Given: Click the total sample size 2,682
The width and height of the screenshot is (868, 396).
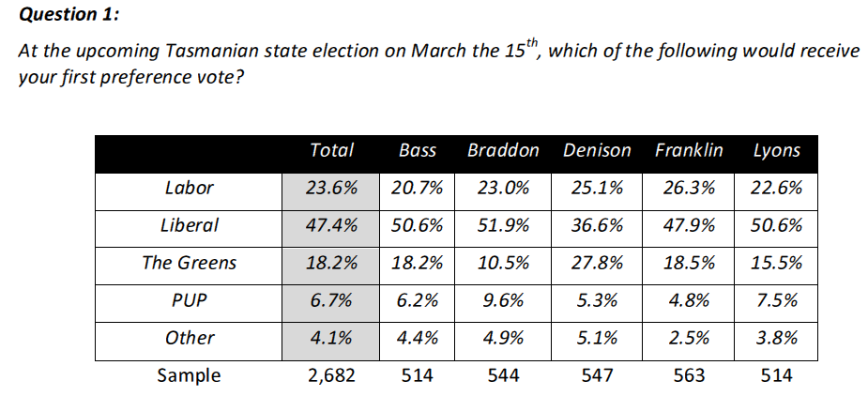Looking at the screenshot, I should pyautogui.click(x=331, y=375).
